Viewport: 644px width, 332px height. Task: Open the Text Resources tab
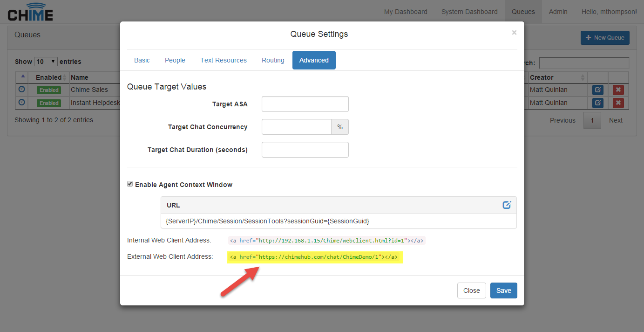point(224,60)
